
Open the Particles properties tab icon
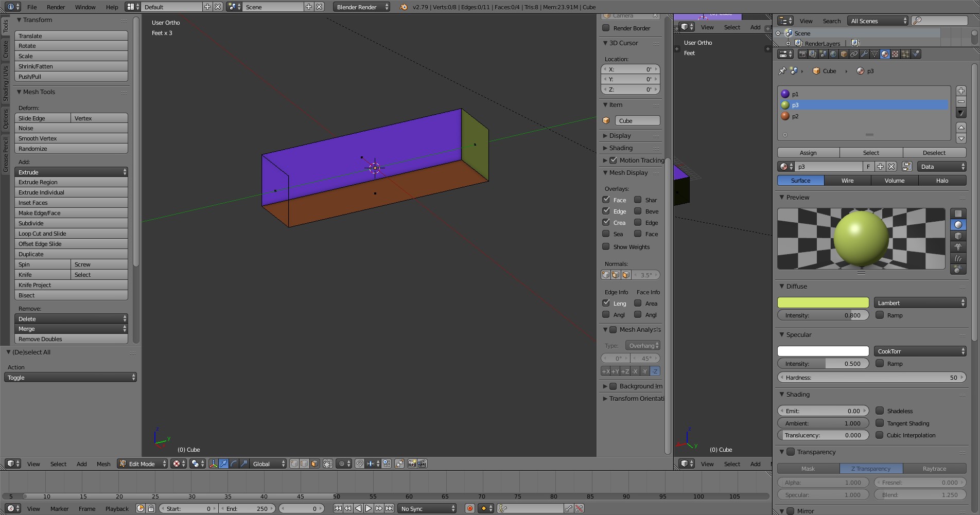(x=905, y=54)
